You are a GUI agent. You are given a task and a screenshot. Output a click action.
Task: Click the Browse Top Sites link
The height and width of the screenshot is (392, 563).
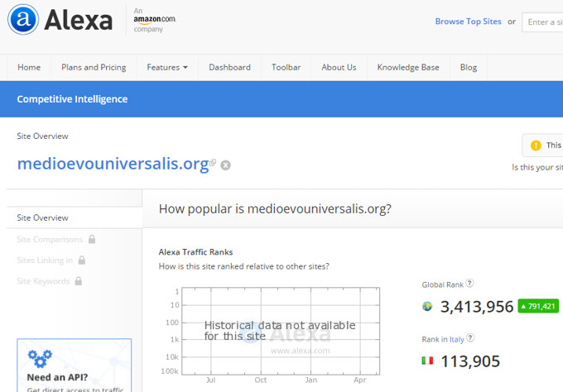coord(469,22)
